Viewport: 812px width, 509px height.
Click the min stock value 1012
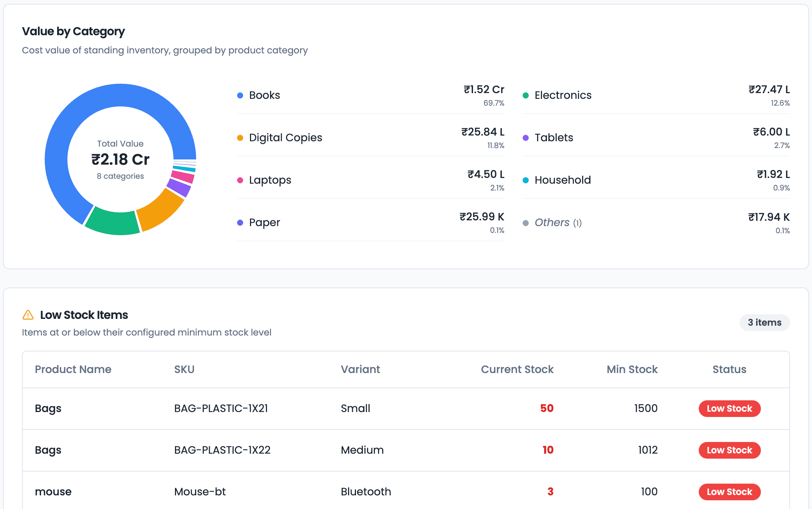pyautogui.click(x=648, y=450)
